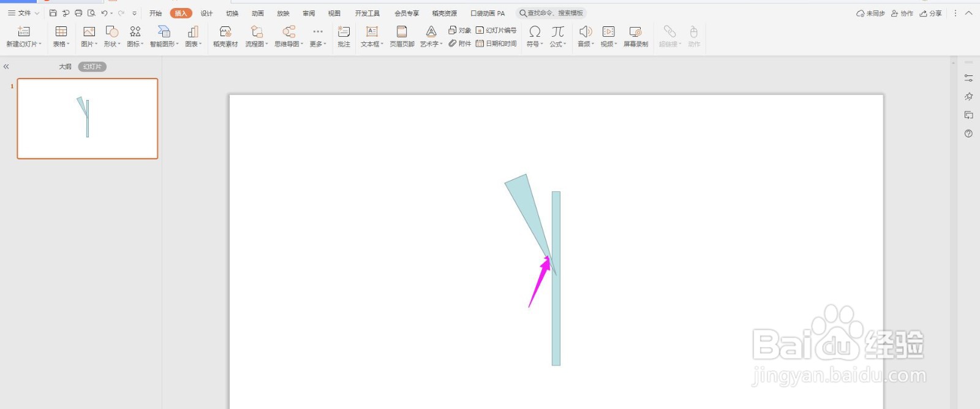Click the Chart (图表) icon

pos(193,31)
